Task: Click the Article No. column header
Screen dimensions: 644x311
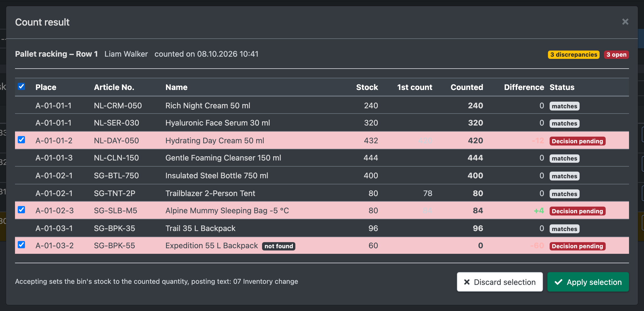Action: pos(114,87)
